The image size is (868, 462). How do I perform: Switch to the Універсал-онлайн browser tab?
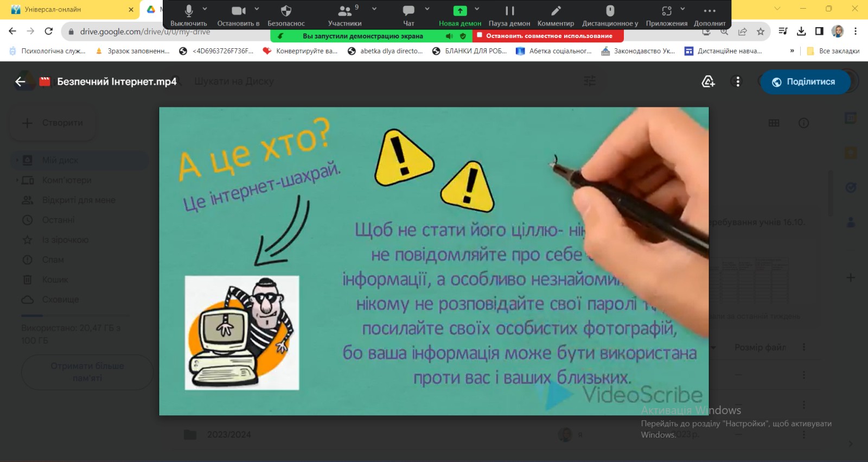pos(71,9)
